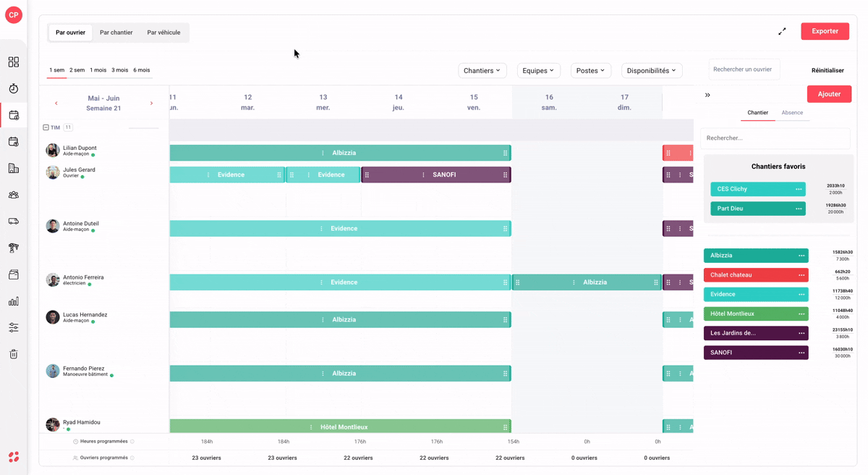868x475 pixels.
Task: Click the Ajouter button
Action: [x=829, y=94]
